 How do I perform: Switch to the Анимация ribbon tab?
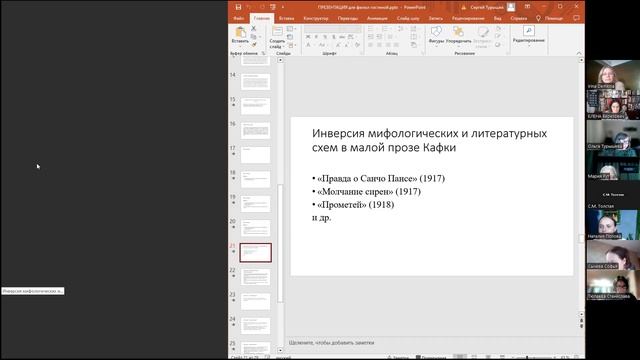click(x=377, y=18)
